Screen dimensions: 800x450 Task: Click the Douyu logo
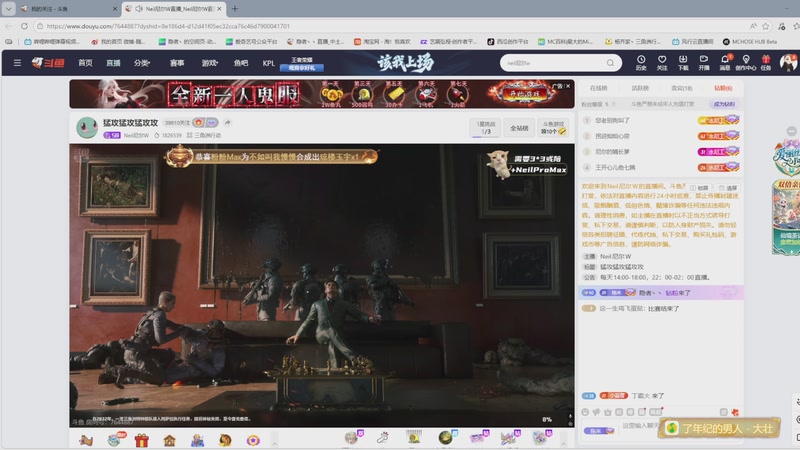point(48,63)
